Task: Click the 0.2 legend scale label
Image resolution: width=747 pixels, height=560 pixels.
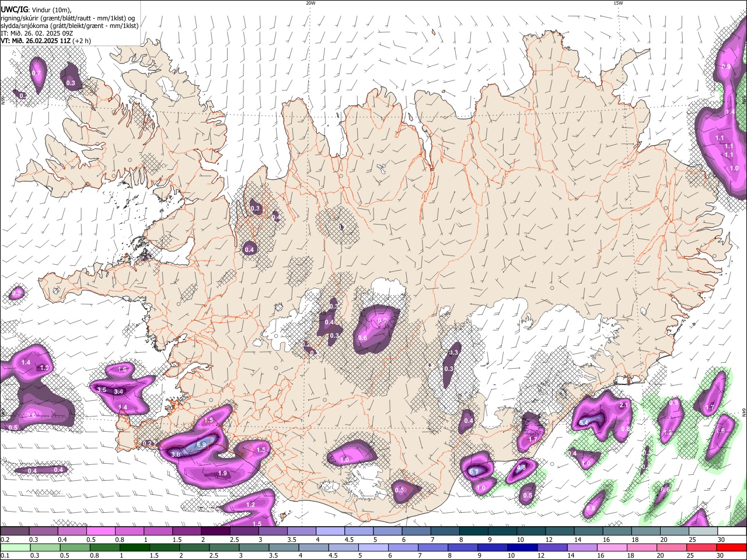Action: click(x=4, y=540)
